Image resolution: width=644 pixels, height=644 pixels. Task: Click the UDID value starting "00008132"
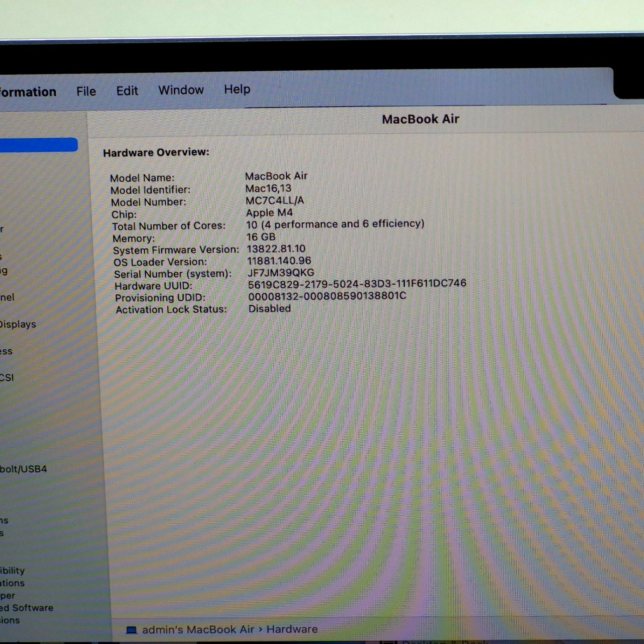(x=327, y=296)
